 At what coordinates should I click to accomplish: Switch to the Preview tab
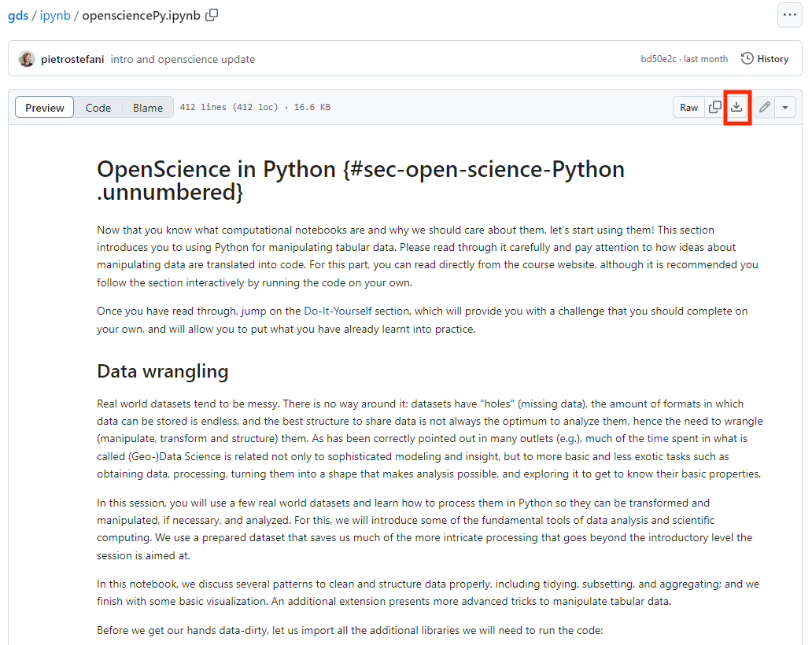pyautogui.click(x=45, y=108)
